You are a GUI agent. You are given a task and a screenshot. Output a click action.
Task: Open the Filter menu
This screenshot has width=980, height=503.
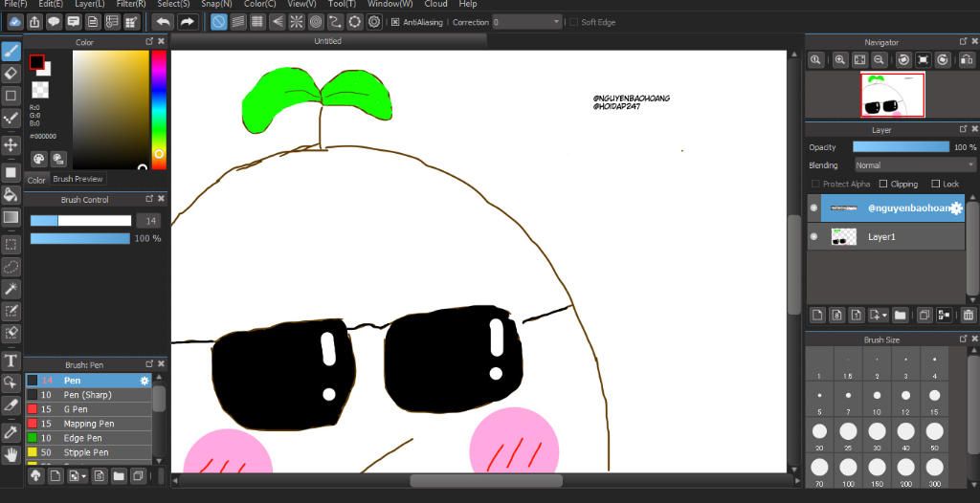tap(131, 4)
